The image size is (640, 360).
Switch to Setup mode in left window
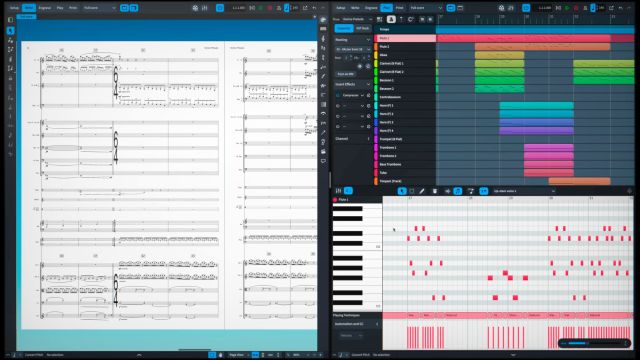click(x=14, y=8)
